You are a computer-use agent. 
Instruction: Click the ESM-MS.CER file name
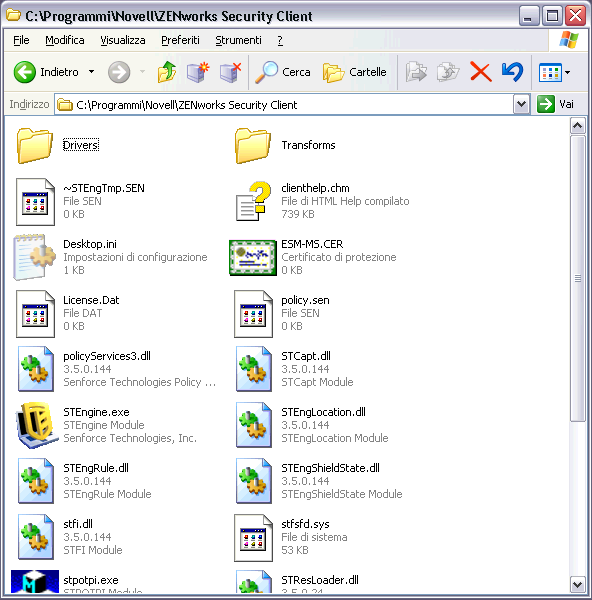(312, 244)
